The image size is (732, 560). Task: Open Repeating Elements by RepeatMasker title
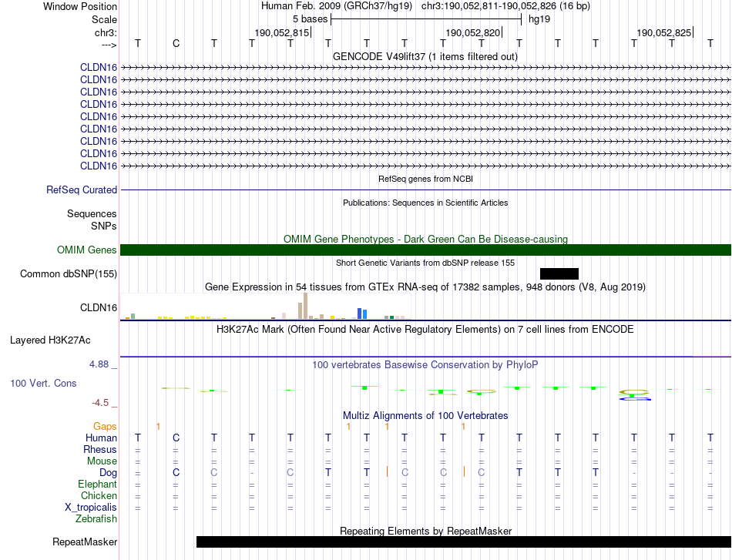pos(425,531)
